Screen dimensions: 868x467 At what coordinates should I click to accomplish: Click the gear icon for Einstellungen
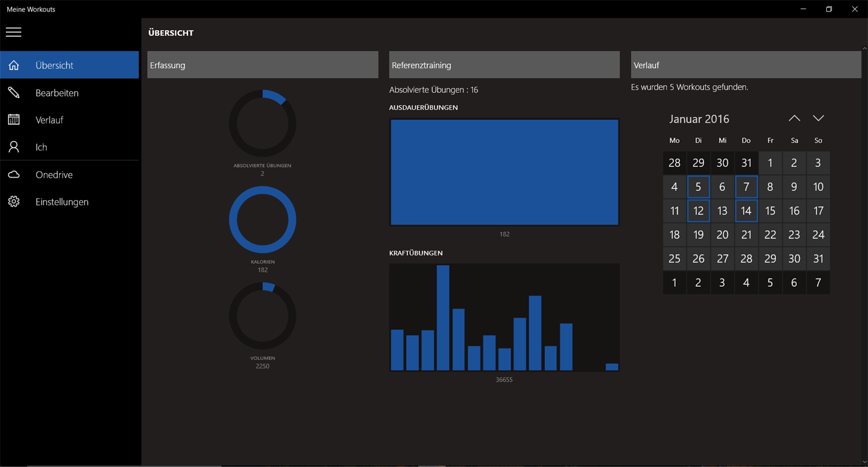[x=14, y=202]
